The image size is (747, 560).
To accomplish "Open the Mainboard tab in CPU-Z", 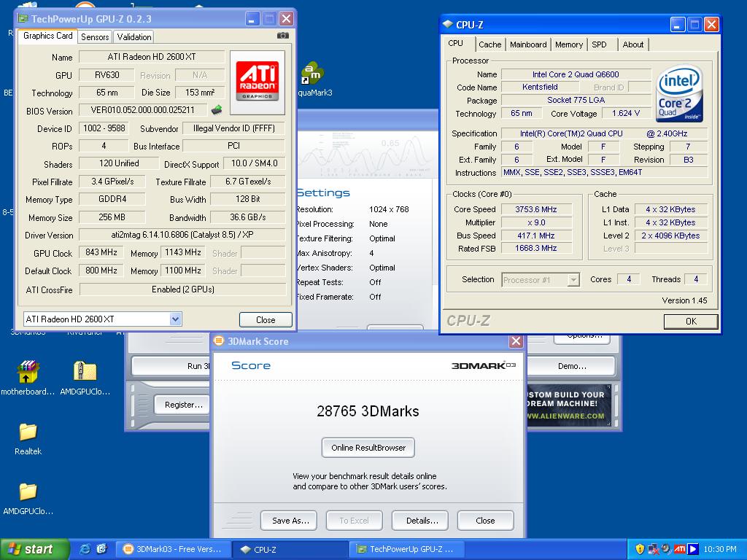I will tap(528, 44).
